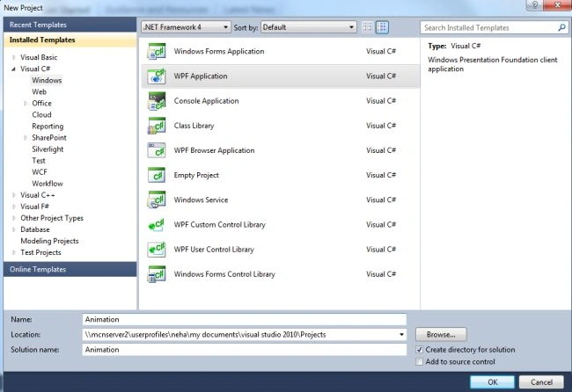Click the search magnifier icon

tap(561, 28)
